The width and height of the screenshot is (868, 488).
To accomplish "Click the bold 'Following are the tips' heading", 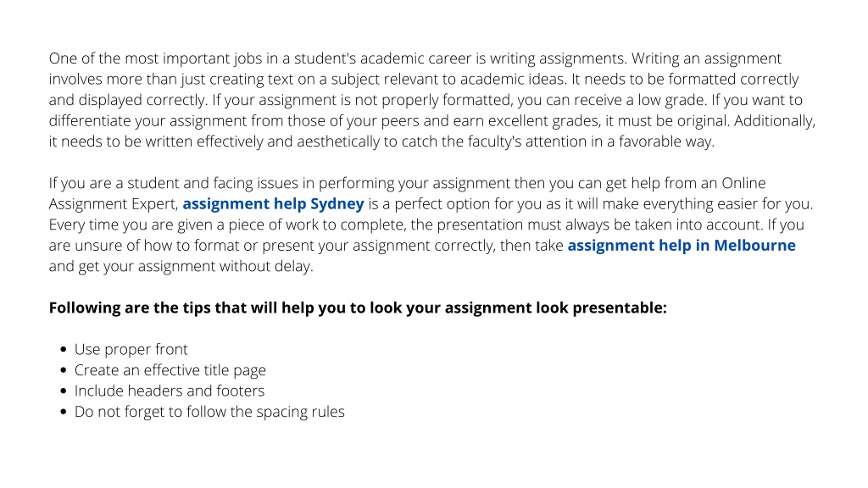I will click(358, 308).
